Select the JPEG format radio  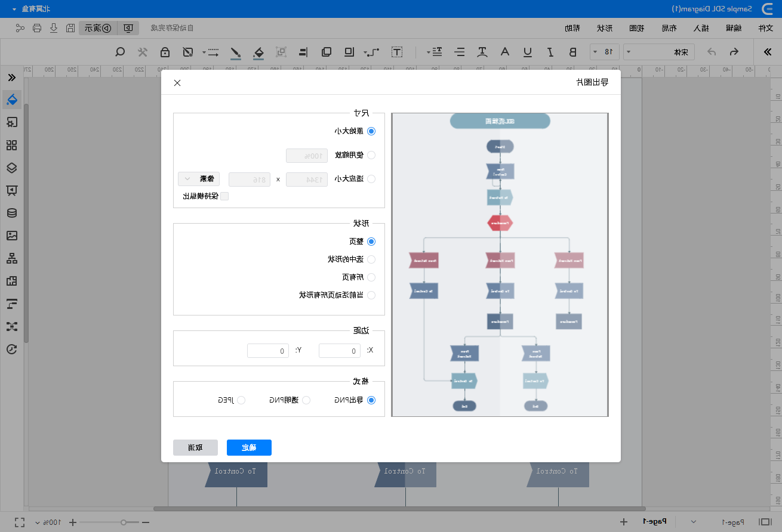click(241, 400)
